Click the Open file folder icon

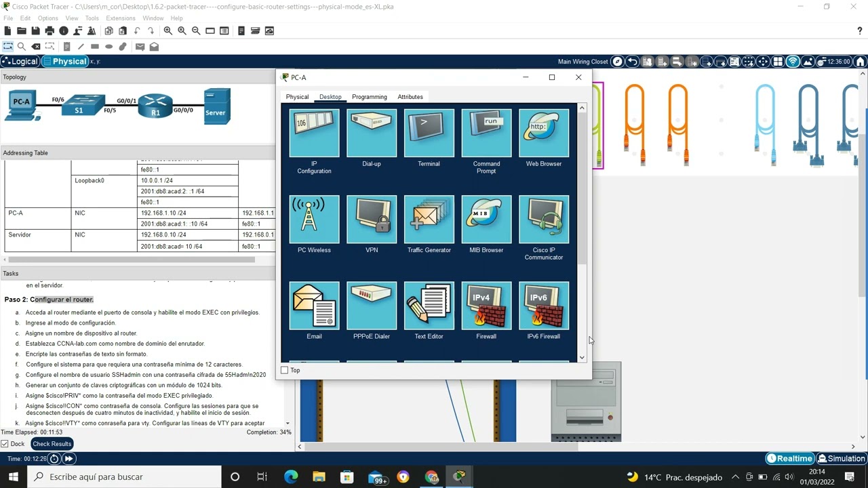pyautogui.click(x=22, y=30)
